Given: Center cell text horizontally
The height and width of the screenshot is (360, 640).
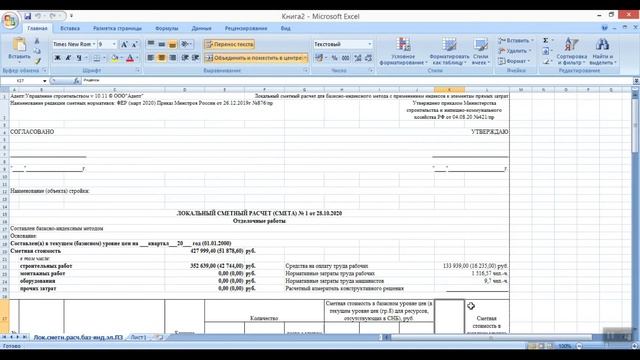Looking at the screenshot, I should click(162, 58).
